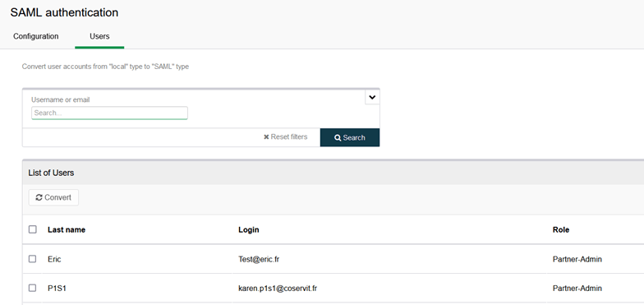The height and width of the screenshot is (305, 644).
Task: Focus the Username or email search field
Action: [110, 113]
